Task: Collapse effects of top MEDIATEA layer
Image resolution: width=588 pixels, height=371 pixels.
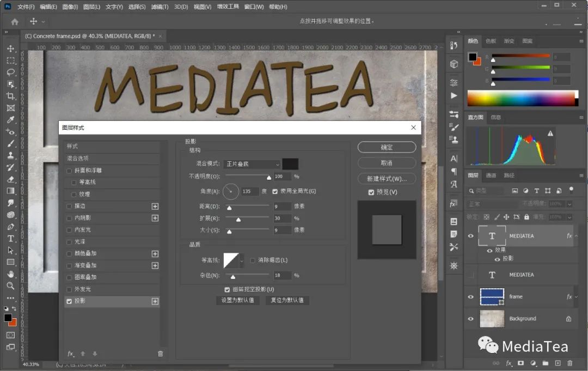Action: pos(577,236)
